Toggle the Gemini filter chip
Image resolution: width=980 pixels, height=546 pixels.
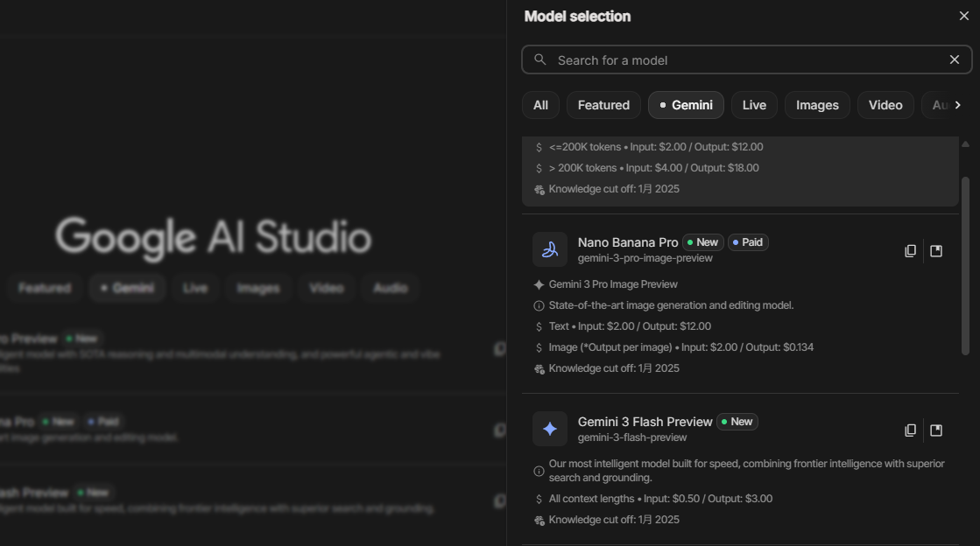(686, 105)
